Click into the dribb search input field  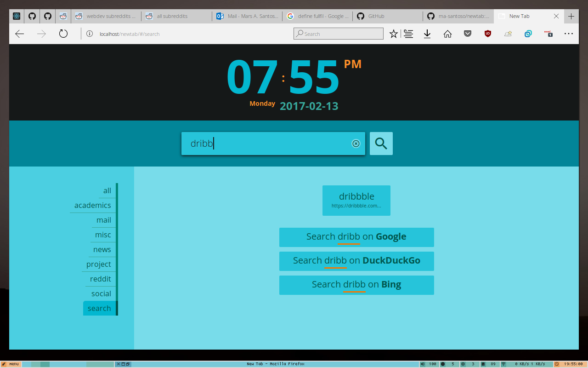tap(273, 144)
